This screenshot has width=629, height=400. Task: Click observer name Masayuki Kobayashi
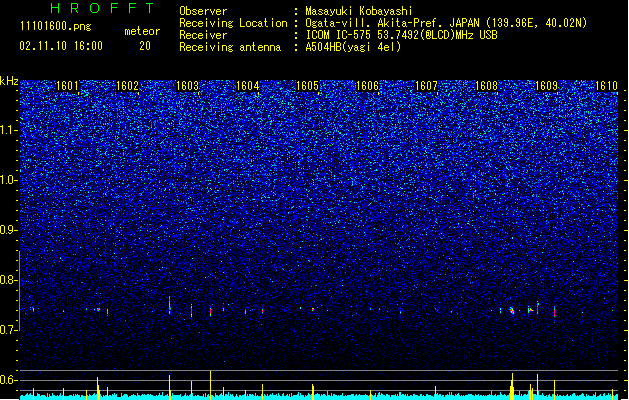click(359, 11)
